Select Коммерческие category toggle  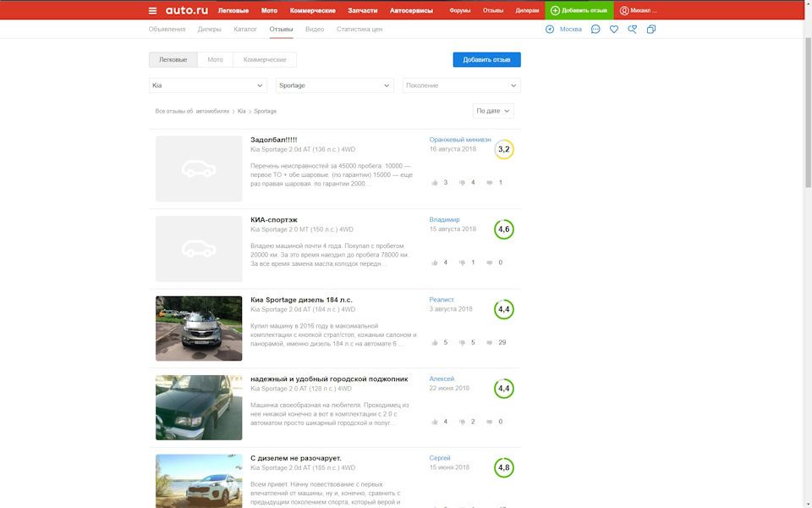click(265, 59)
